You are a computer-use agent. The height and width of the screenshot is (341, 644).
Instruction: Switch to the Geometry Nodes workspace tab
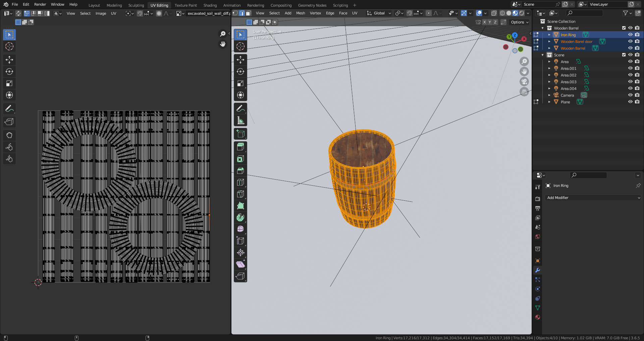(312, 5)
